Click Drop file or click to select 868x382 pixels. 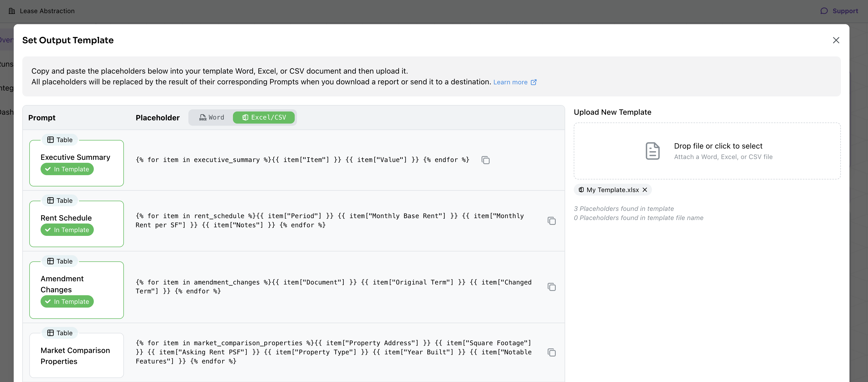(x=718, y=146)
